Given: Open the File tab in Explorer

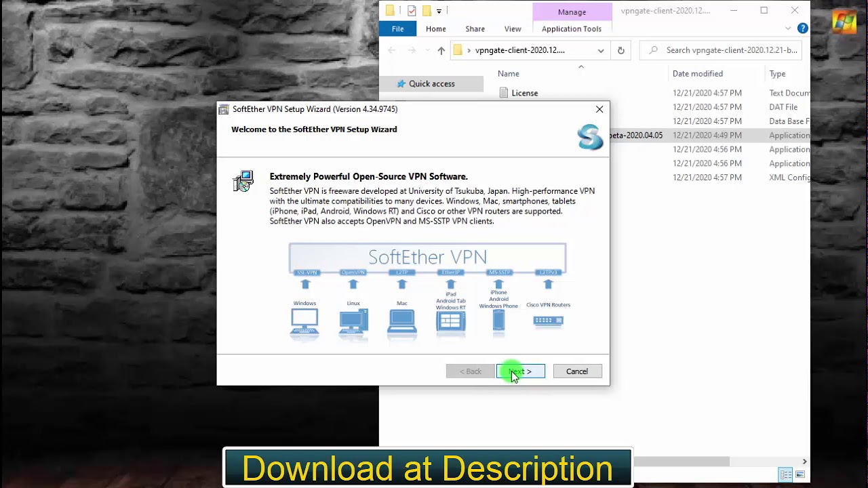Looking at the screenshot, I should coord(397,28).
